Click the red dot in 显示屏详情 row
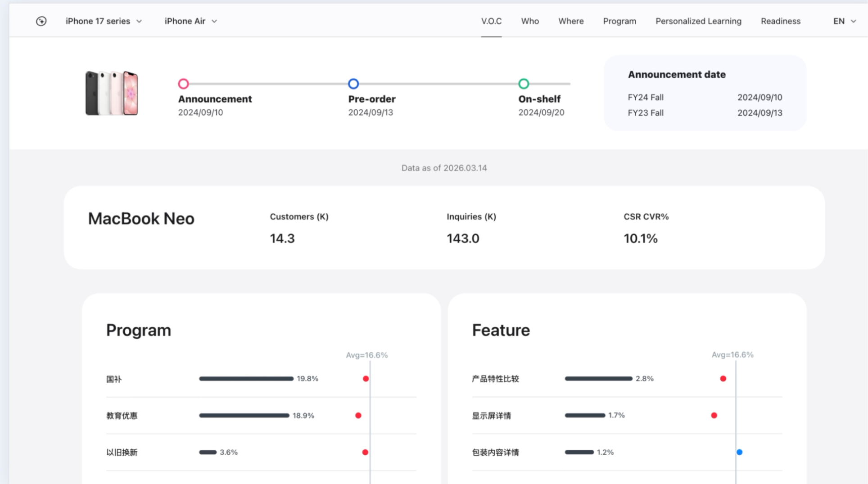This screenshot has width=868, height=484. click(714, 416)
